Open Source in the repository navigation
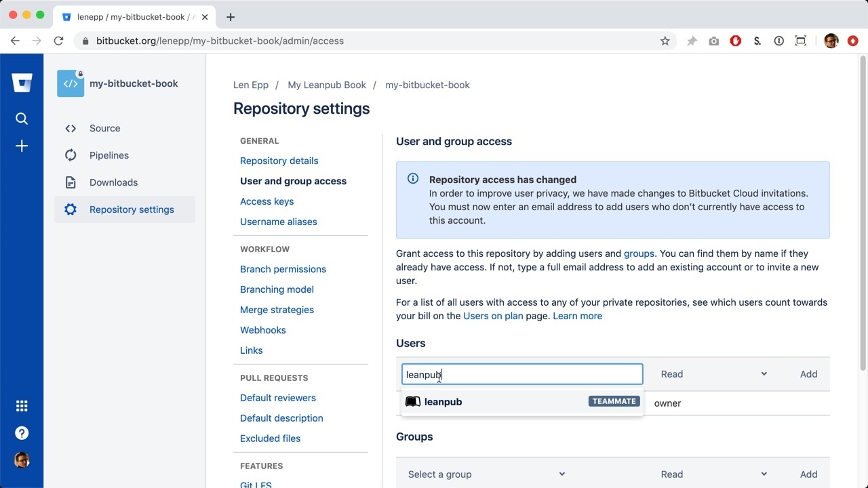 (104, 128)
